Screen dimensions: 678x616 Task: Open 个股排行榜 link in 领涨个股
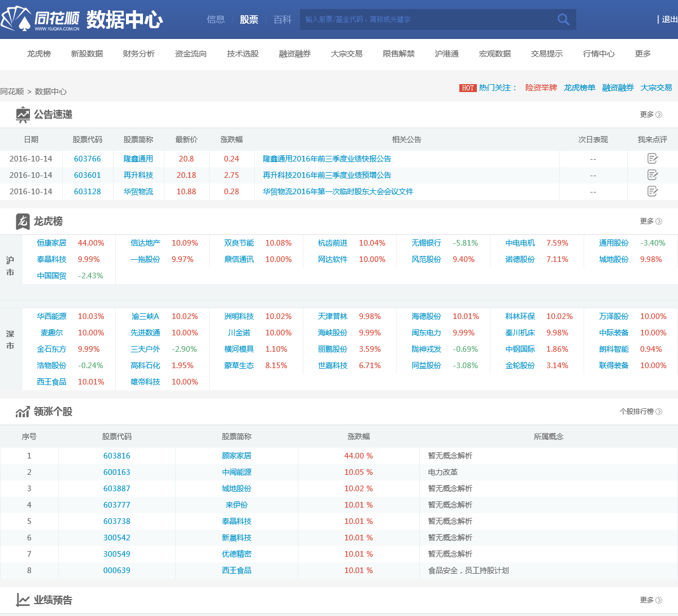(641, 412)
